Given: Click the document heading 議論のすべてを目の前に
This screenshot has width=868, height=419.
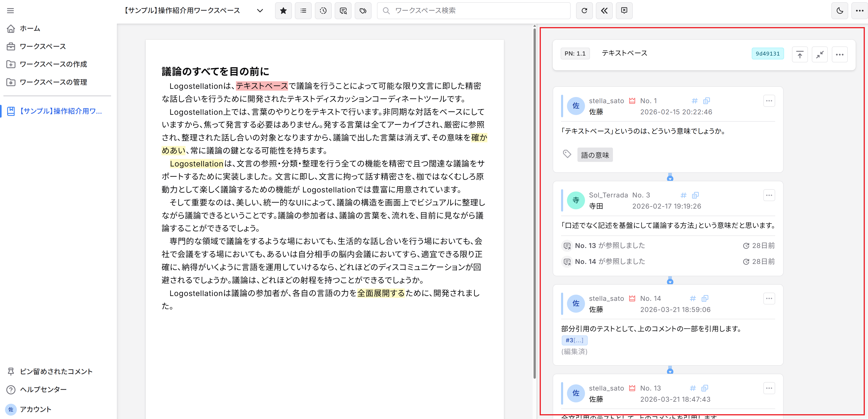Looking at the screenshot, I should click(x=215, y=72).
